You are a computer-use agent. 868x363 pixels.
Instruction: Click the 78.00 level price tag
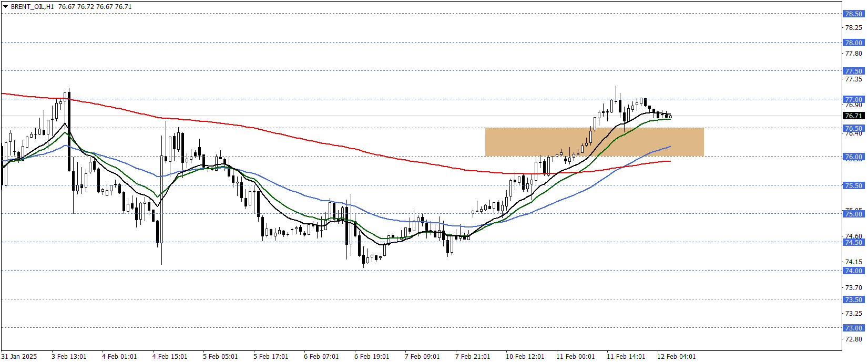pos(853,43)
